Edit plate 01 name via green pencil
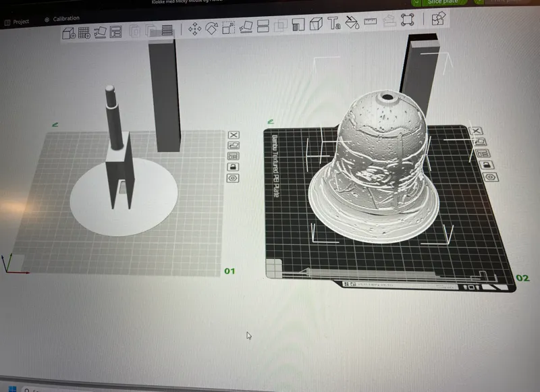Screen dimensions: 540x392 (55, 125)
